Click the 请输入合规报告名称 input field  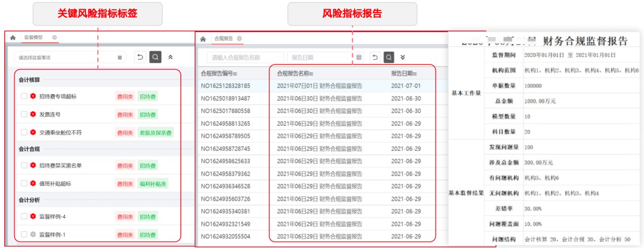(246, 57)
